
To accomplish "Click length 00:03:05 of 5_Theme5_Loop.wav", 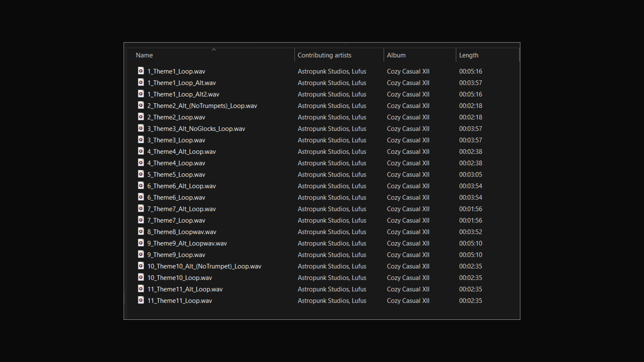I will [471, 175].
